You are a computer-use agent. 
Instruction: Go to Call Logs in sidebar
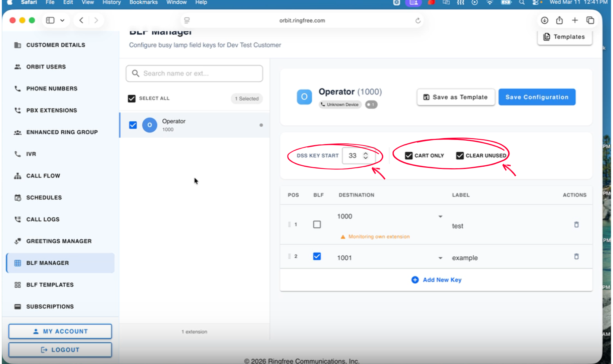43,219
